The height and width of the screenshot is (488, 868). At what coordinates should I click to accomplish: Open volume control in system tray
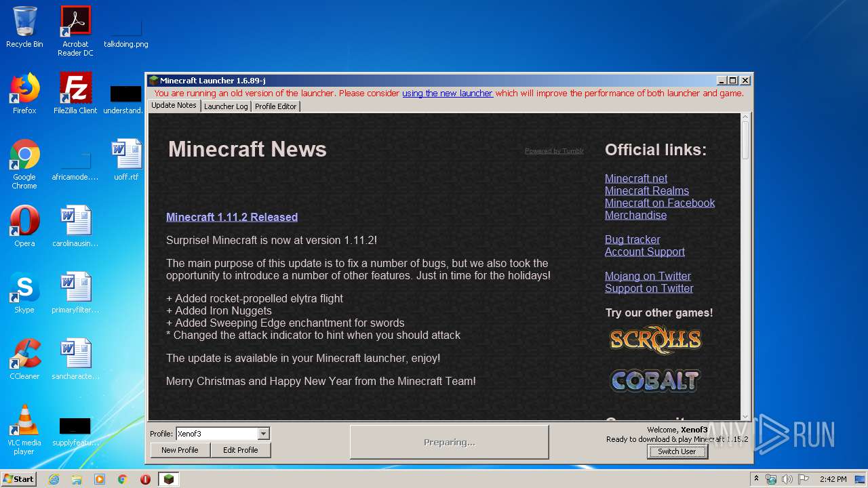[787, 479]
